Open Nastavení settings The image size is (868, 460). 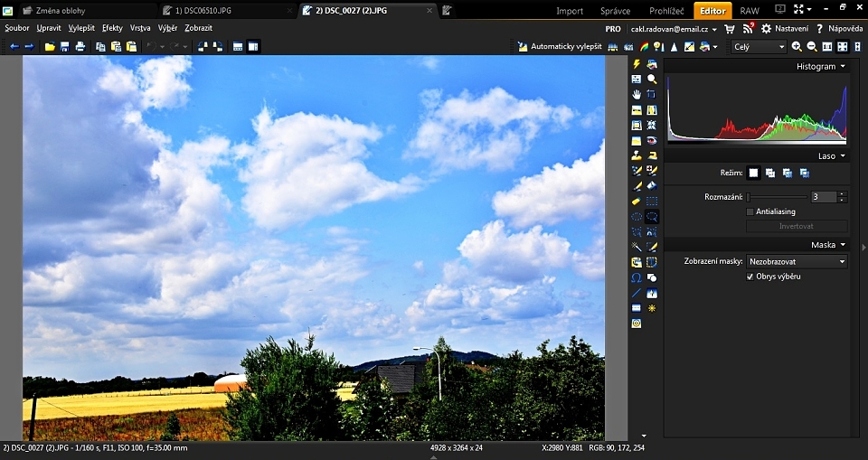click(x=784, y=29)
